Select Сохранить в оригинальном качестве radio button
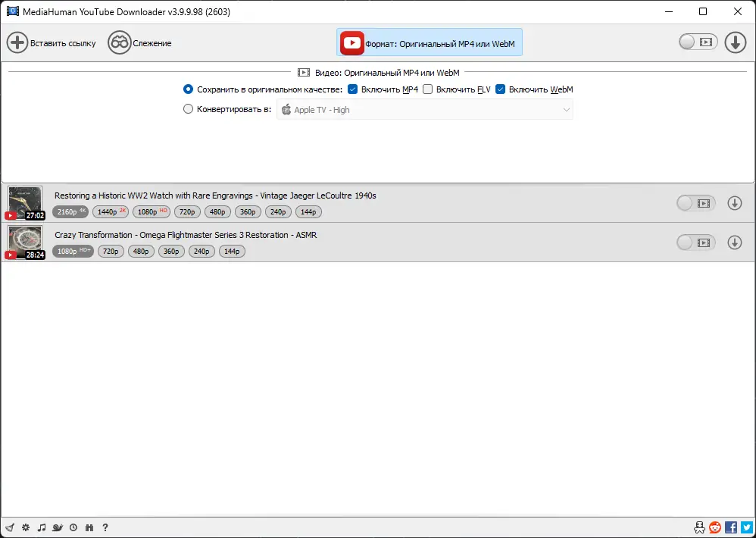The height and width of the screenshot is (538, 756). click(188, 89)
